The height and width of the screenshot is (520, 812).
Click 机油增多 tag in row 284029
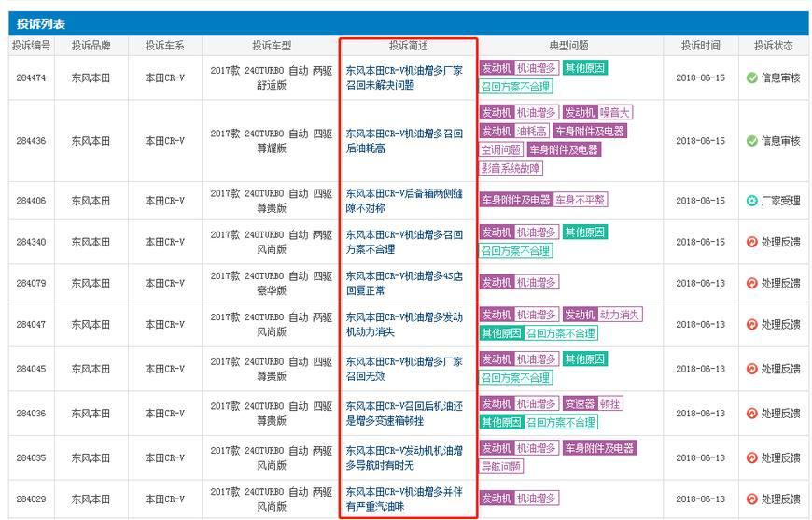coord(537,499)
